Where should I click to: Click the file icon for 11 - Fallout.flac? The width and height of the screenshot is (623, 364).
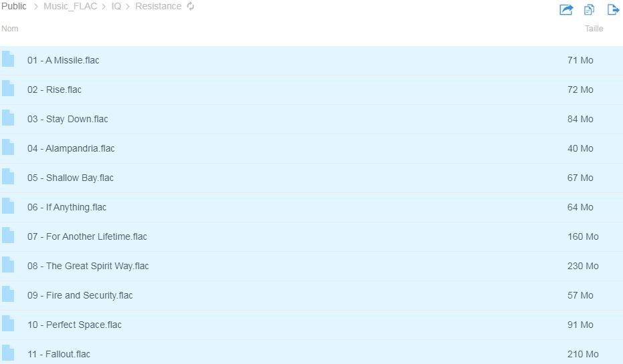8,353
